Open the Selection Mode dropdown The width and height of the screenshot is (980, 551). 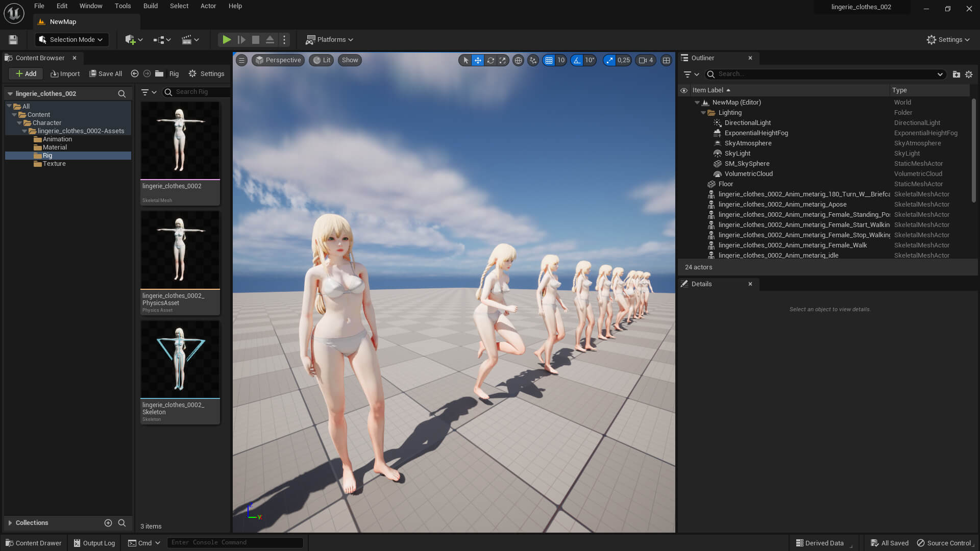[x=71, y=39]
